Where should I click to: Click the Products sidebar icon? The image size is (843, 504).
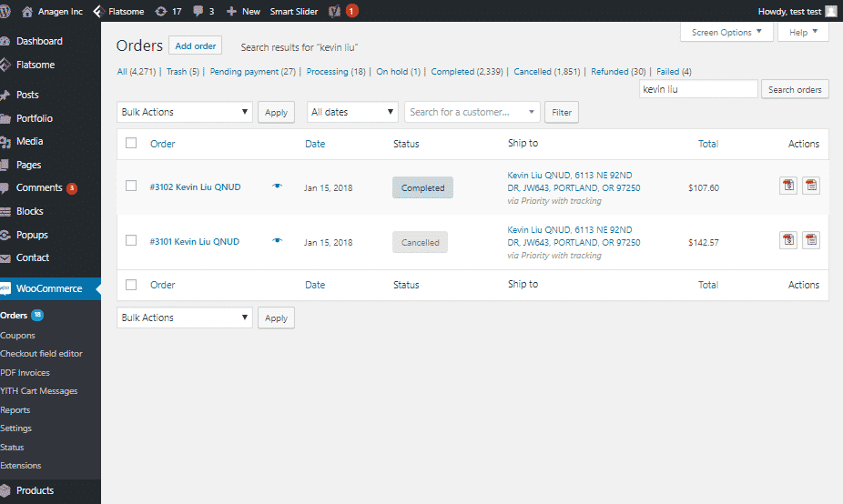click(5, 490)
